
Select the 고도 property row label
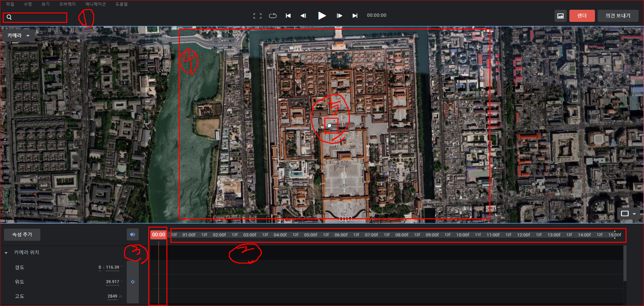pyautogui.click(x=19, y=296)
